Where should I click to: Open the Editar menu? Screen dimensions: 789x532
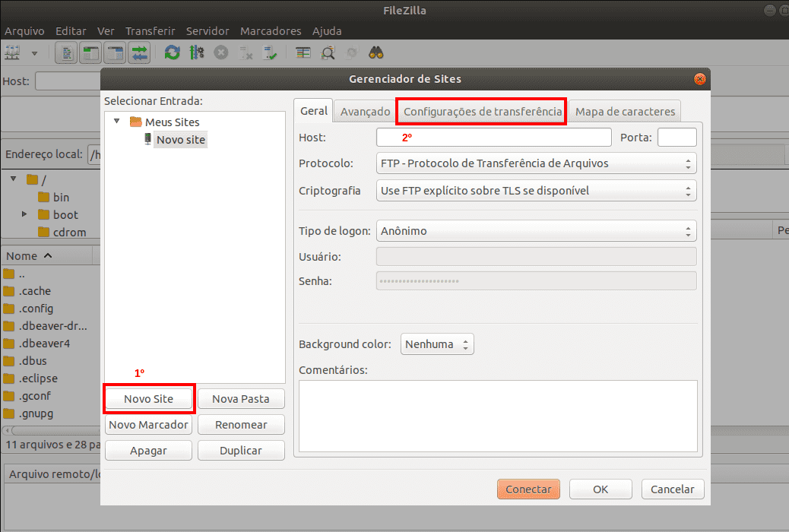tap(71, 31)
